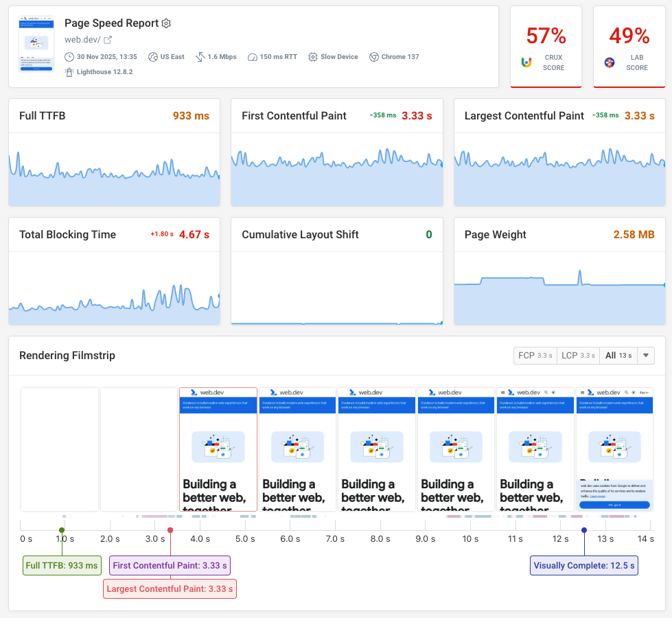The height and width of the screenshot is (618, 672).
Task: Click the clock icon beside the report date
Action: (x=69, y=57)
